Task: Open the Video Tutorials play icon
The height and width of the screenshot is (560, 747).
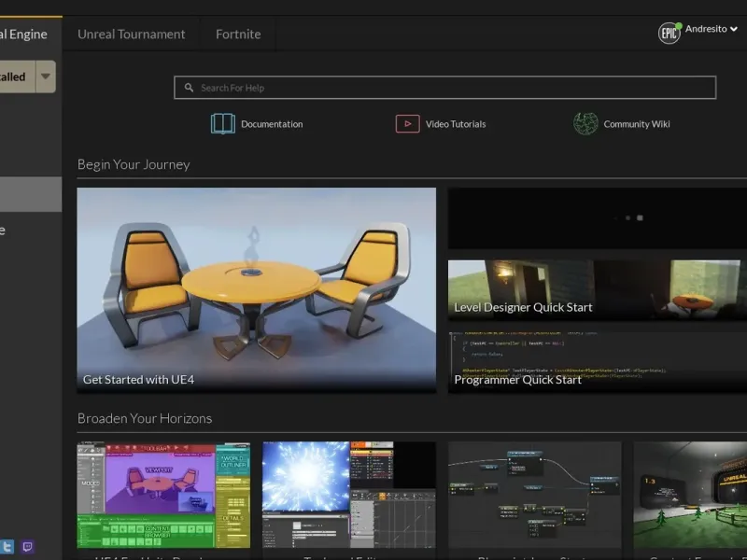Action: (407, 124)
